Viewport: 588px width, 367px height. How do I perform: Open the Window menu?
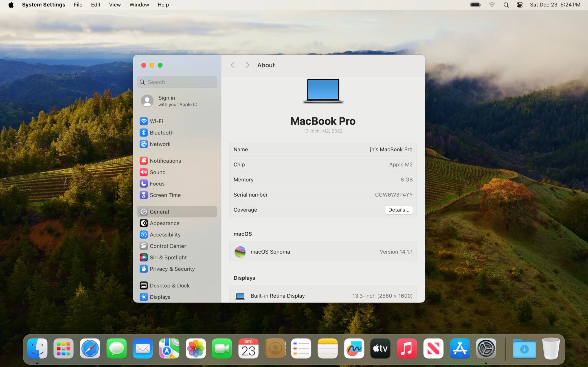coord(139,5)
